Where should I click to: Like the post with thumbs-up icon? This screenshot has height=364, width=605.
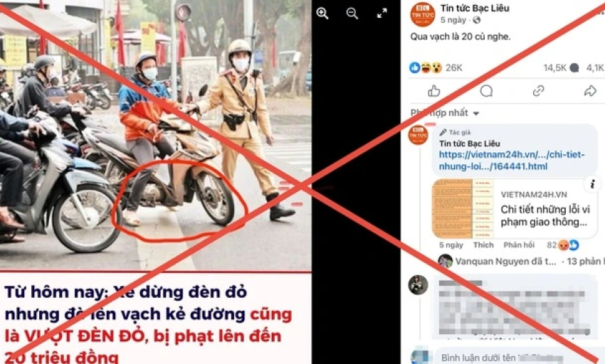tap(434, 91)
